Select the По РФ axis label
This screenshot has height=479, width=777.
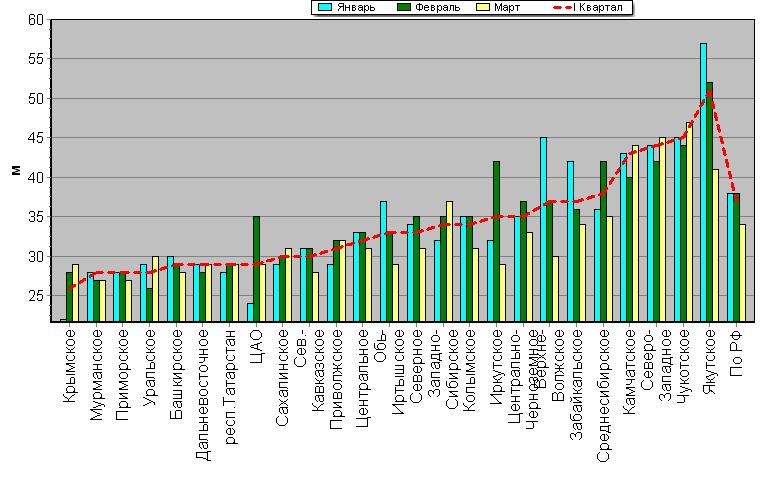[736, 353]
